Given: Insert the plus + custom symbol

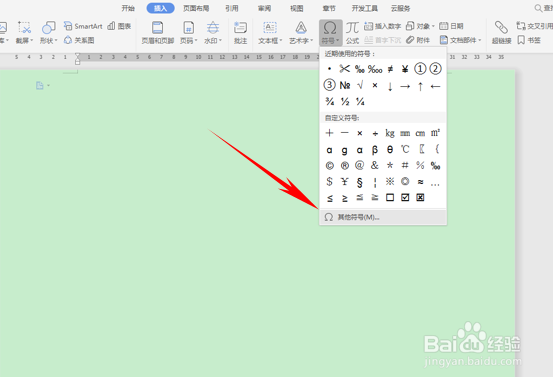Looking at the screenshot, I should click(x=329, y=133).
